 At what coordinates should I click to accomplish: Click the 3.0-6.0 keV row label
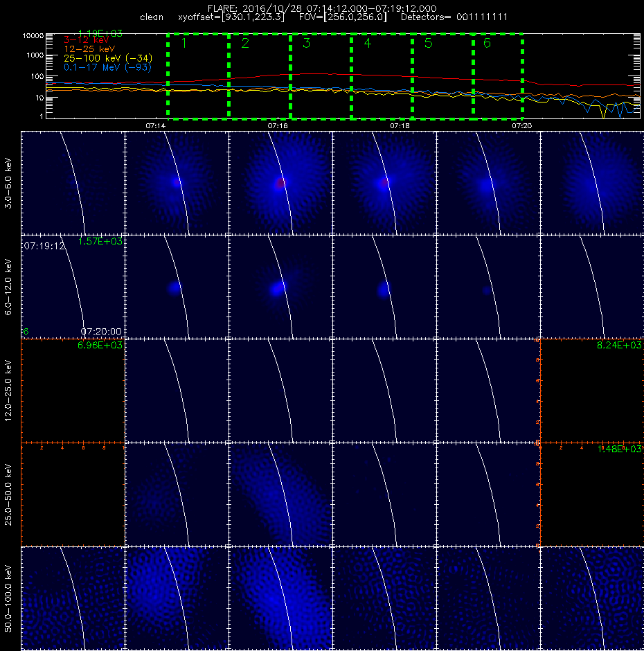tap(8, 183)
